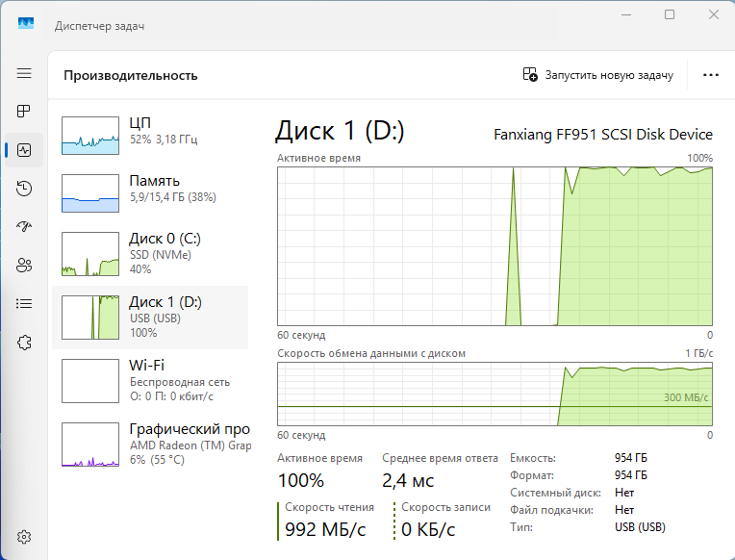Viewport: 735px width, 560px height.
Task: Click the 2,4 мс response time value
Action: 408,481
